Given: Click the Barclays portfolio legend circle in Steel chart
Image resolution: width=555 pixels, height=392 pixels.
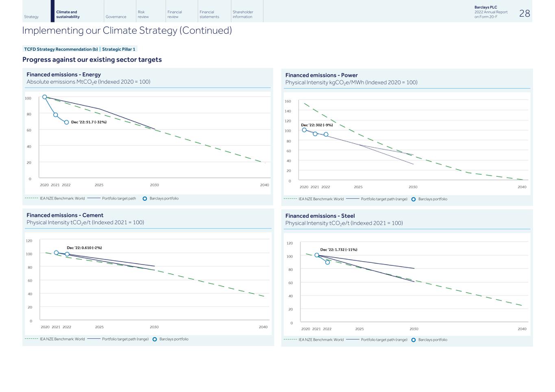Looking at the screenshot, I should click(x=414, y=340).
